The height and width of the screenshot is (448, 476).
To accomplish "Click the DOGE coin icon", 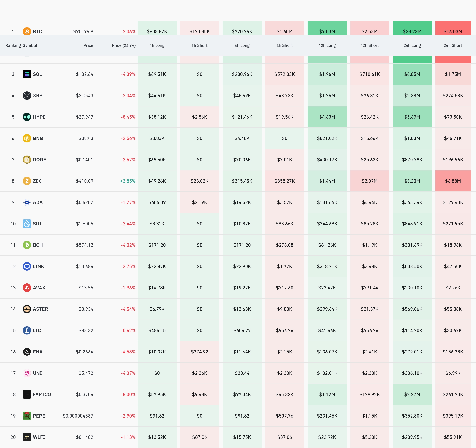I will tap(27, 159).
